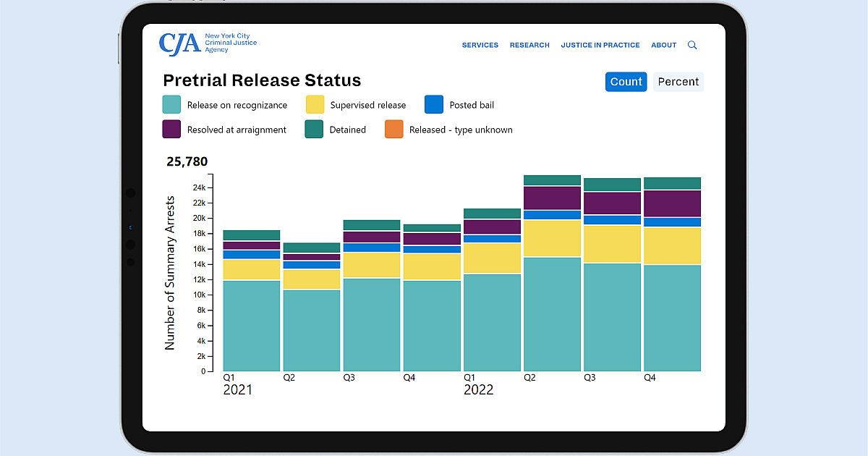The height and width of the screenshot is (456, 868).
Task: Click the teal segment of the Q2 2022 bar
Action: pos(552,311)
